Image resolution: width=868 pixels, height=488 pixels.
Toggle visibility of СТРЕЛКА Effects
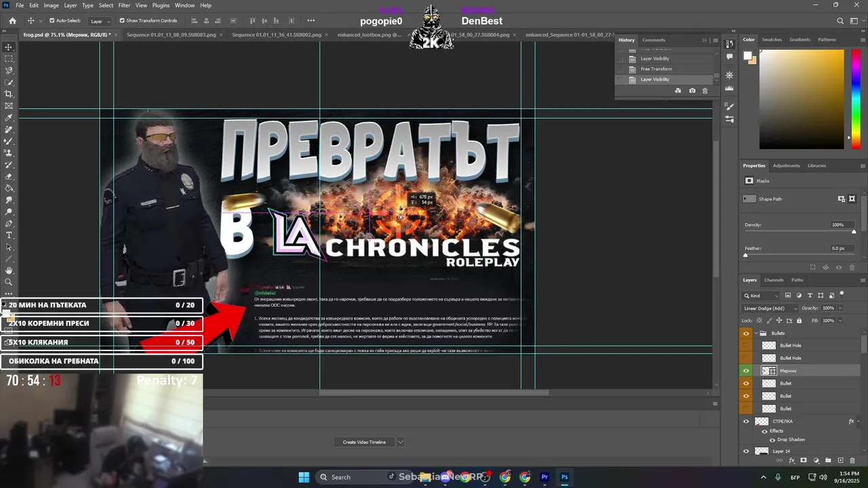(x=764, y=431)
